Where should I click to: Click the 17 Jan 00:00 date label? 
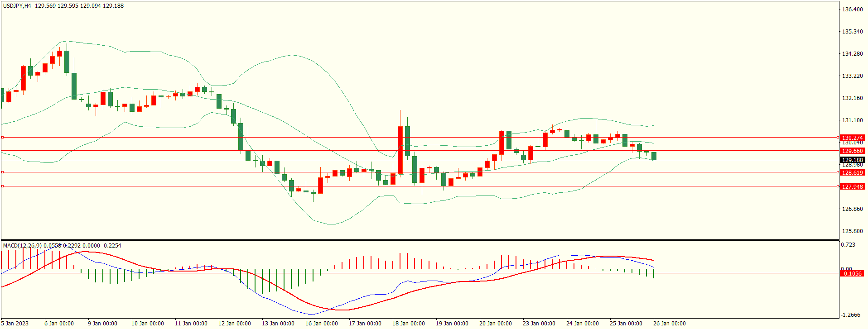coord(365,323)
